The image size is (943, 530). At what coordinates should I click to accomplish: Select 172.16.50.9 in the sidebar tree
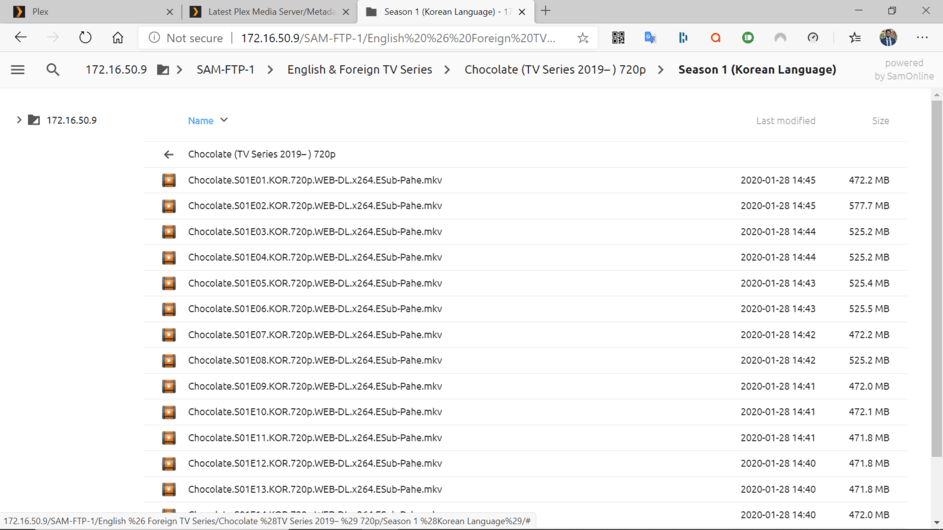pos(72,120)
